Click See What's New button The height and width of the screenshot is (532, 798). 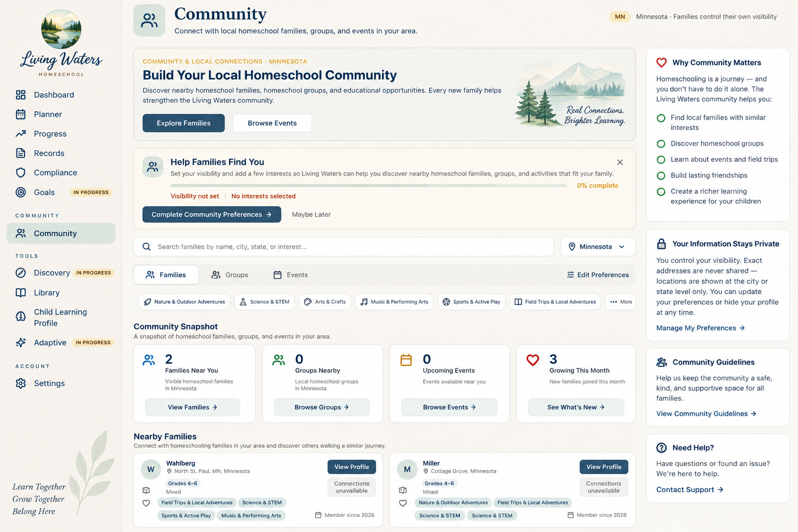pos(576,407)
